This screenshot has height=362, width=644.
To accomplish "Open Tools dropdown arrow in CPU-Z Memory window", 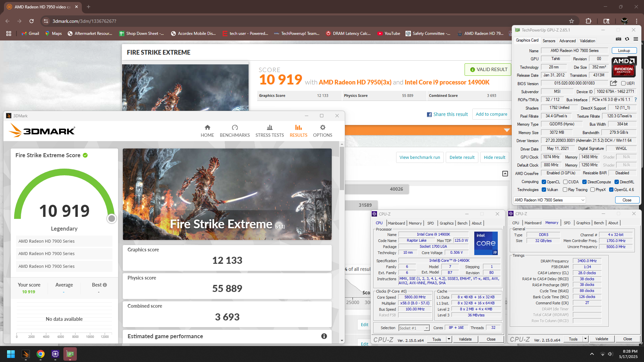I will pos(585,339).
